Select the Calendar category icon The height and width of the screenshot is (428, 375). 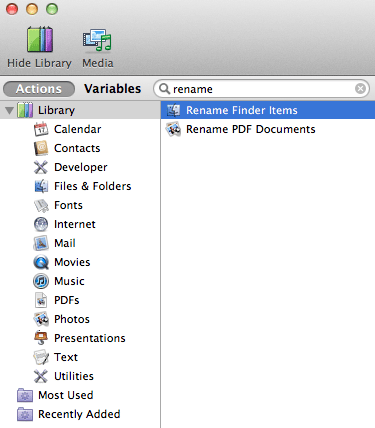[x=41, y=129]
